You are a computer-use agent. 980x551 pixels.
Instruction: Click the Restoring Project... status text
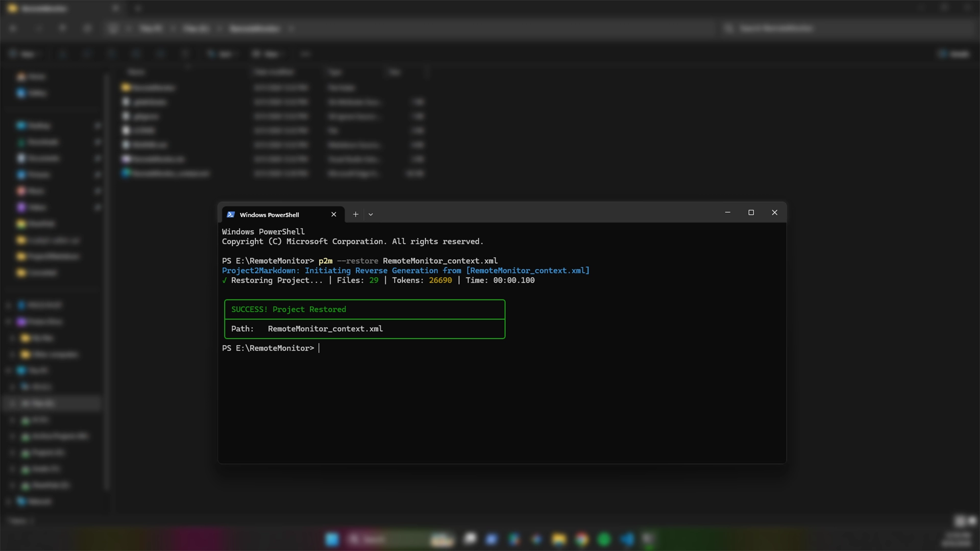277,280
